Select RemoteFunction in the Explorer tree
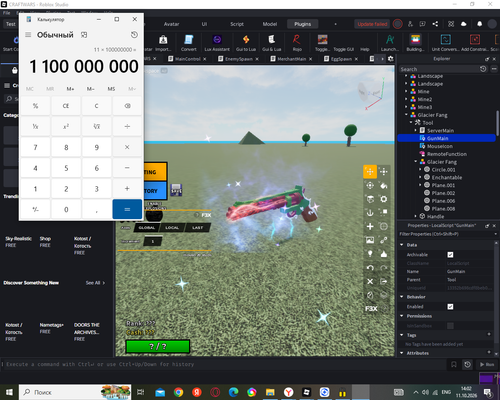The width and height of the screenshot is (500, 400). (447, 154)
